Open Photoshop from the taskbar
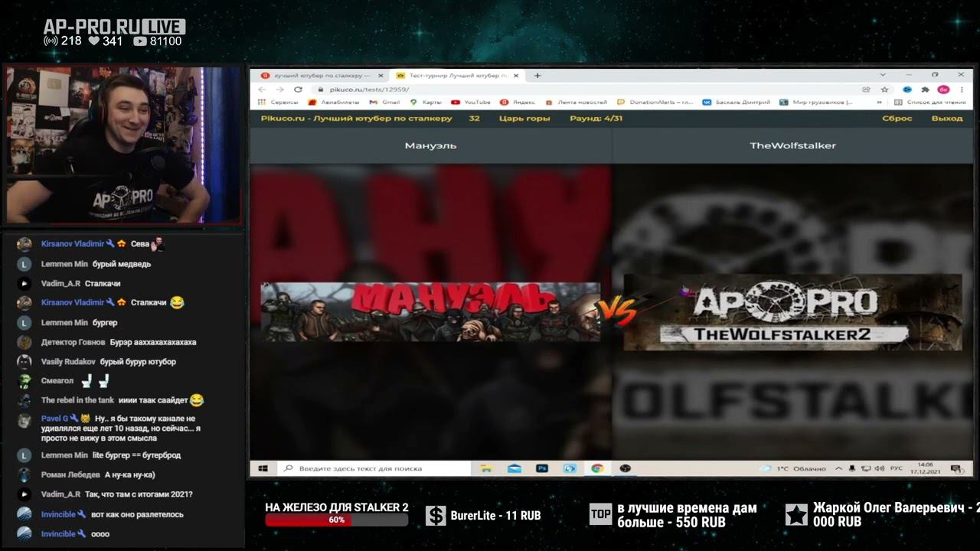Image resolution: width=980 pixels, height=551 pixels. tap(542, 468)
